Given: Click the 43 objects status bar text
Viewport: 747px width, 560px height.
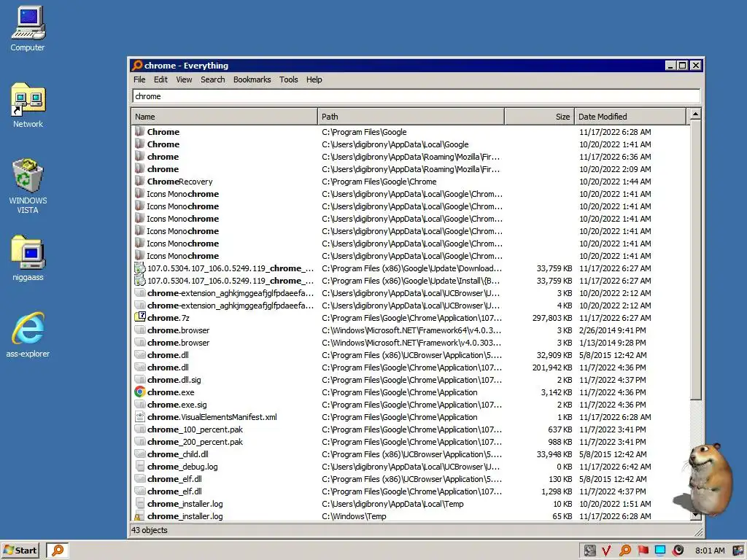Looking at the screenshot, I should click(x=149, y=530).
